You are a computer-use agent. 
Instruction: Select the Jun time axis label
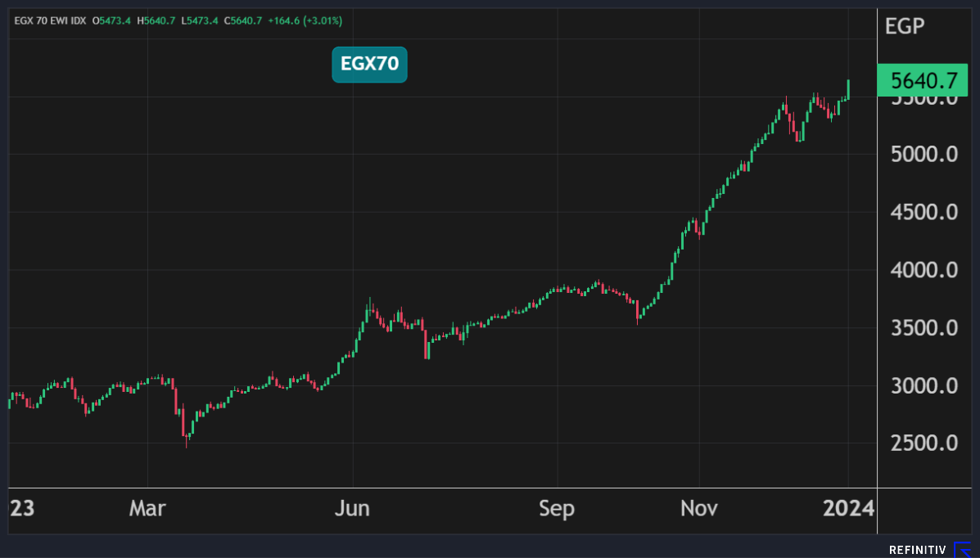352,509
